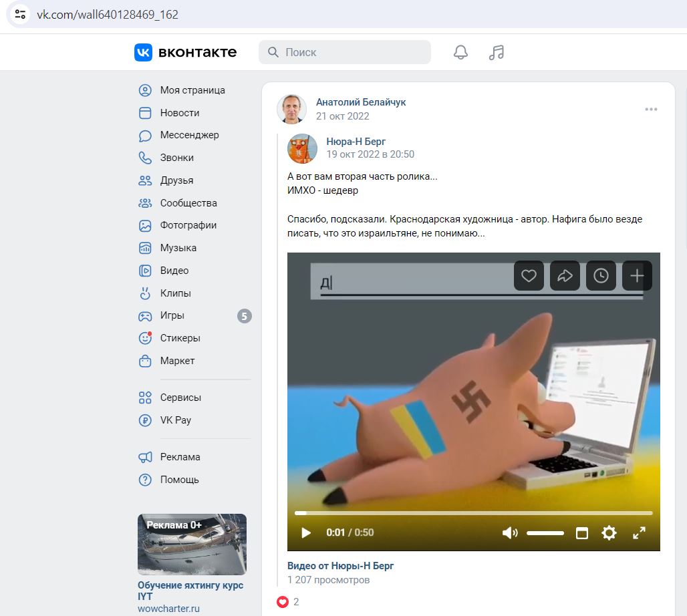The width and height of the screenshot is (687, 616).
Task: Visit wowcharter.ru ad link
Action: (168, 609)
